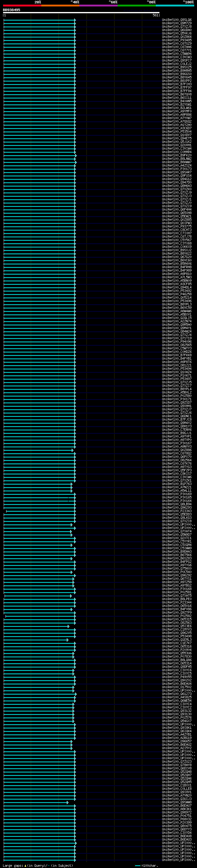Open the UniRef100_B7FIH3 entry
The height and width of the screenshot is (868, 197).
pyautogui.click(x=177, y=84)
